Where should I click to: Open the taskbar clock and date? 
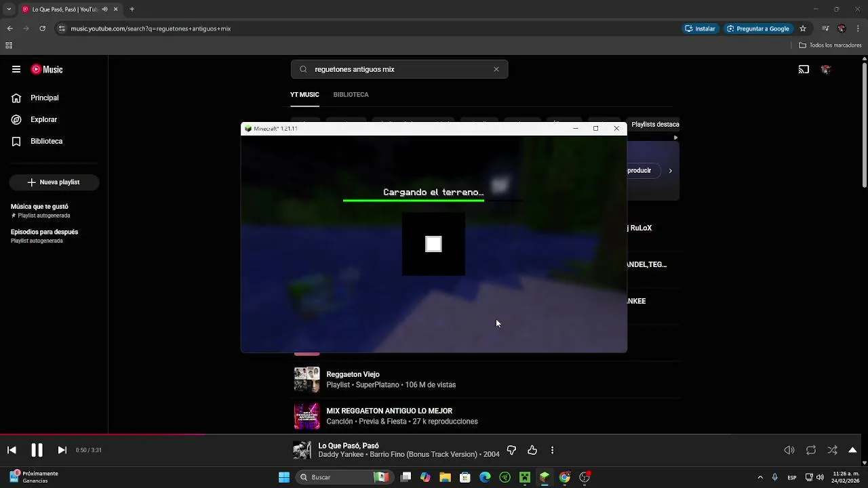[846, 477]
